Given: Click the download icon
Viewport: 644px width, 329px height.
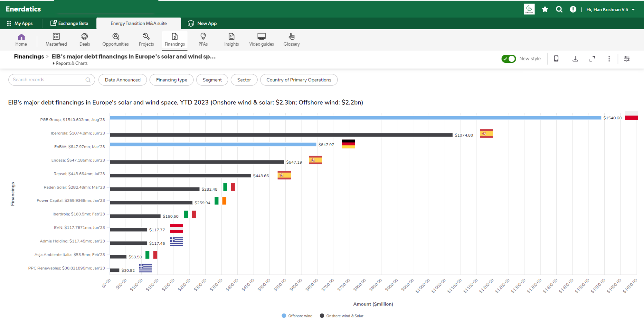Looking at the screenshot, I should pos(575,59).
